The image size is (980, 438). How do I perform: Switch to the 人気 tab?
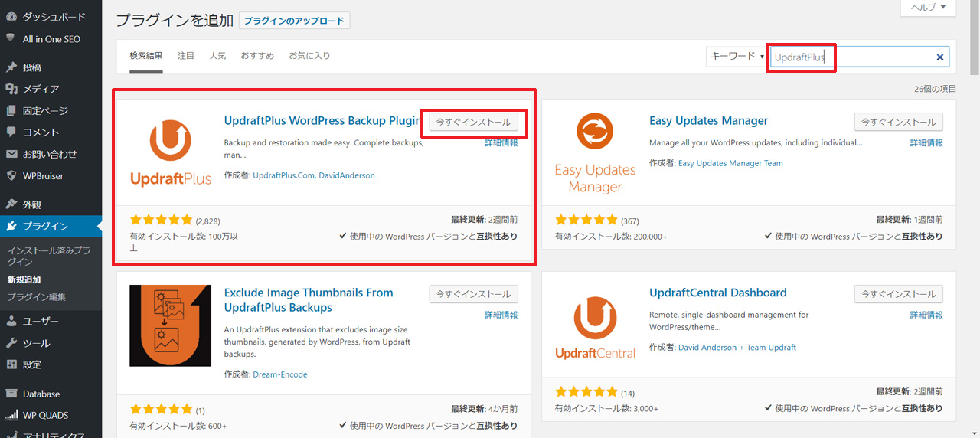tap(217, 56)
